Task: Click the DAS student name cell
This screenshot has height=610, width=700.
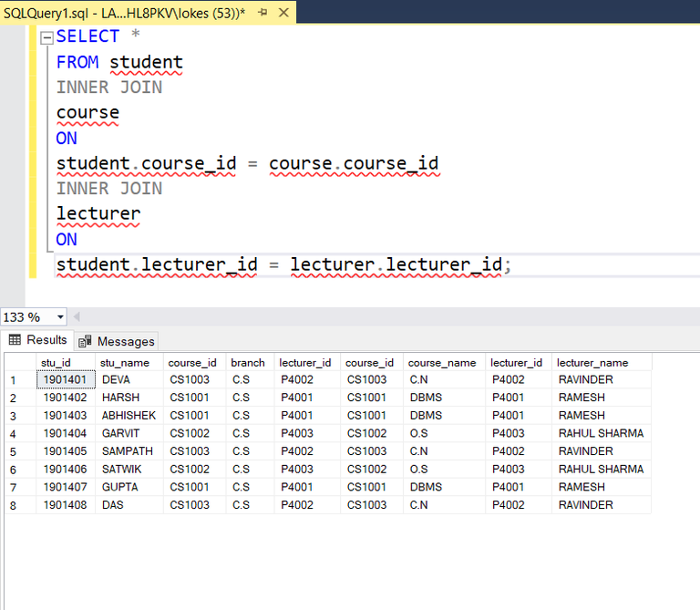Action: coord(129,504)
